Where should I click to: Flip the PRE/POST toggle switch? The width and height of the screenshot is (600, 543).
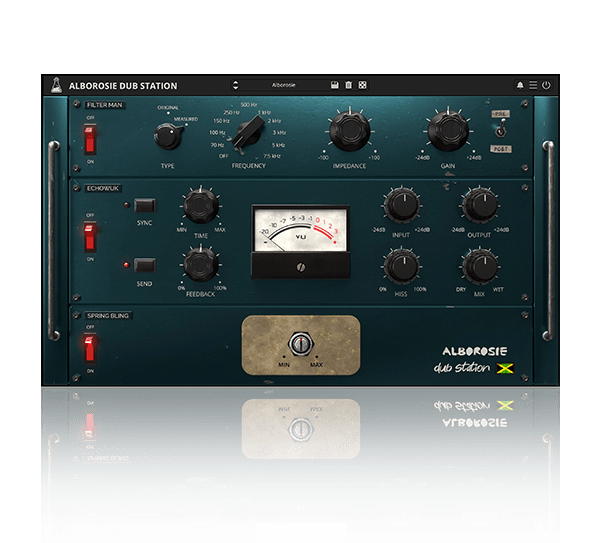tap(501, 129)
